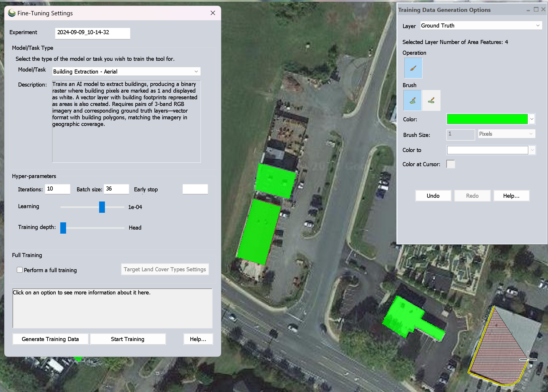Minimize the Training Data Generation Options window
This screenshot has width=548, height=392.
coord(528,10)
